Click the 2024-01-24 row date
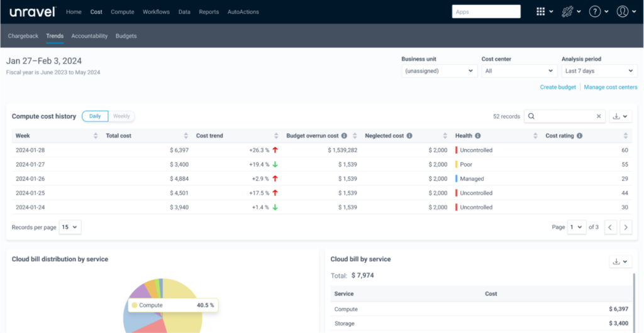Image resolution: width=644 pixels, height=333 pixels. click(x=30, y=207)
